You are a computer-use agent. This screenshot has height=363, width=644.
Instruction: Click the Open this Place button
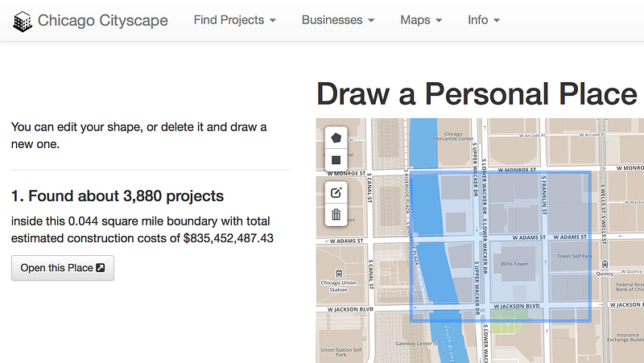[x=63, y=268]
